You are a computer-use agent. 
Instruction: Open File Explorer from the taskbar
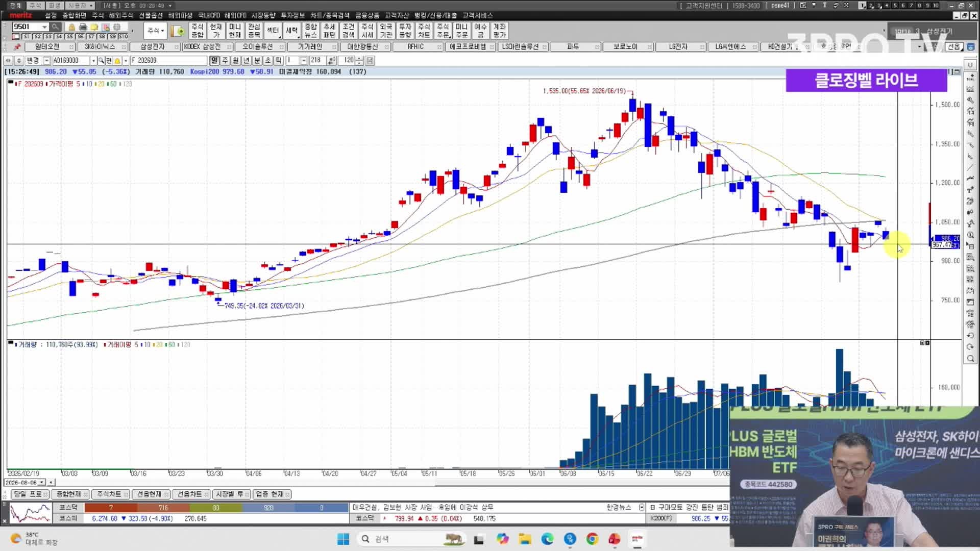pos(525,539)
